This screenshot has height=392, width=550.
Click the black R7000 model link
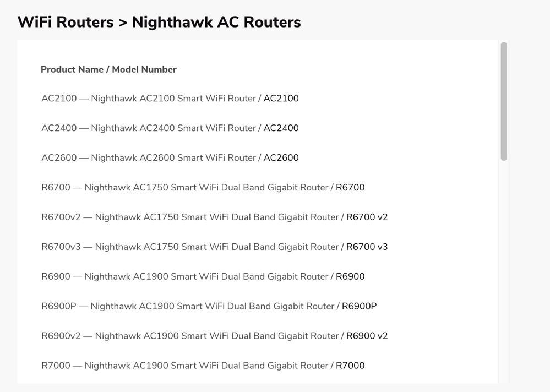350,366
